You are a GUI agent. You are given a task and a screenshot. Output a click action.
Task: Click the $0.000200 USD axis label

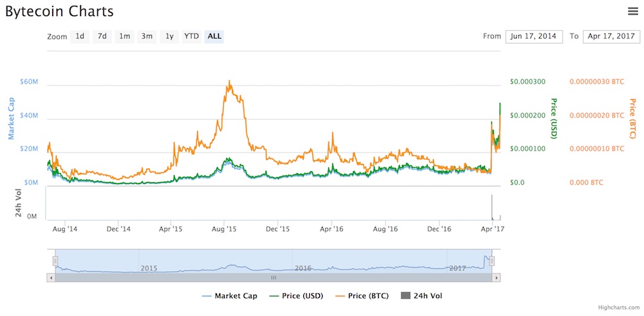[527, 115]
